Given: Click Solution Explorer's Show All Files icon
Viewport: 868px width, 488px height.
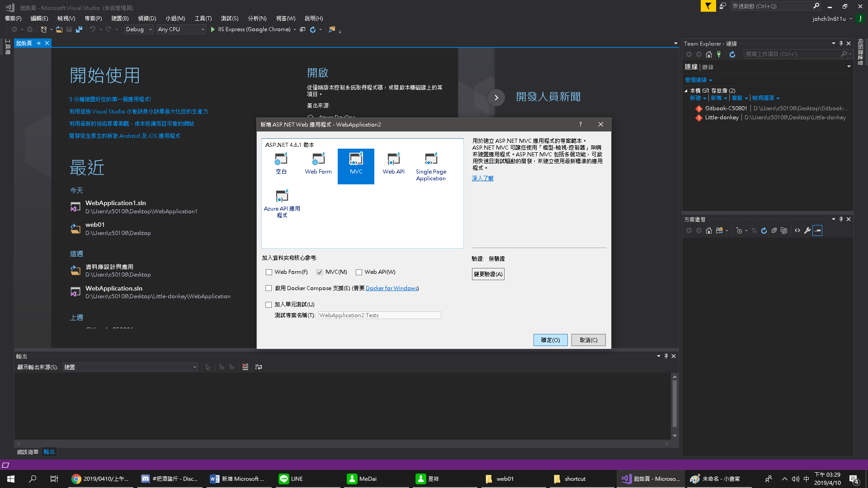Looking at the screenshot, I should (784, 230).
